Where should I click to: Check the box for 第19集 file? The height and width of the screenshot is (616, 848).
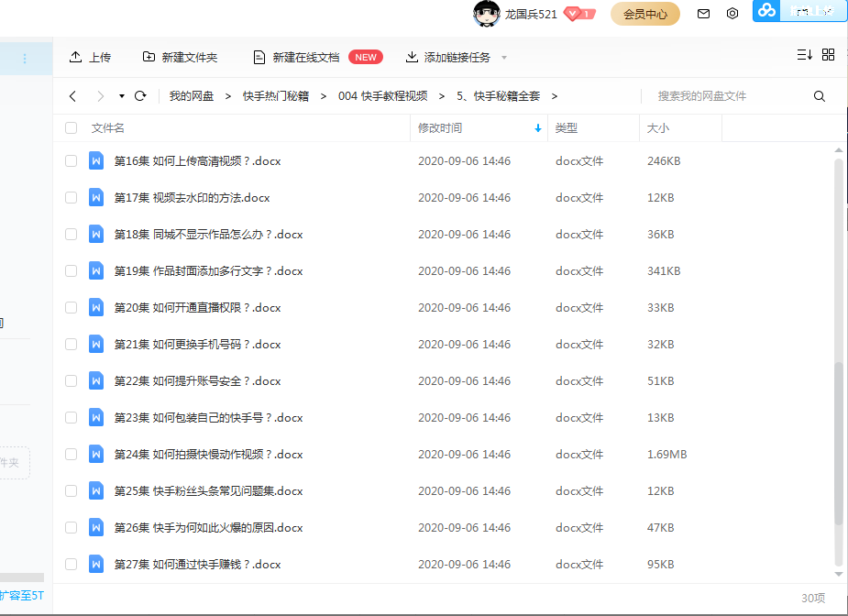pos(71,270)
